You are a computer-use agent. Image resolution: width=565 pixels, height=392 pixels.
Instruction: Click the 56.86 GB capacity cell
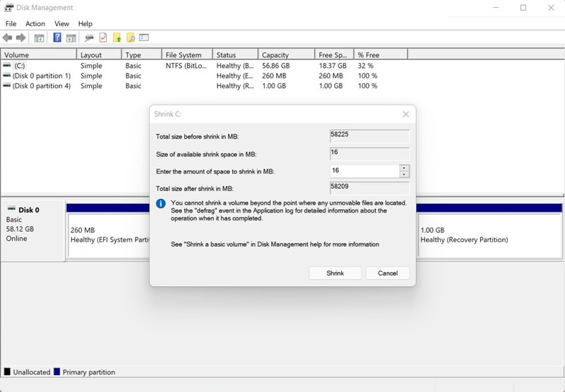(276, 66)
